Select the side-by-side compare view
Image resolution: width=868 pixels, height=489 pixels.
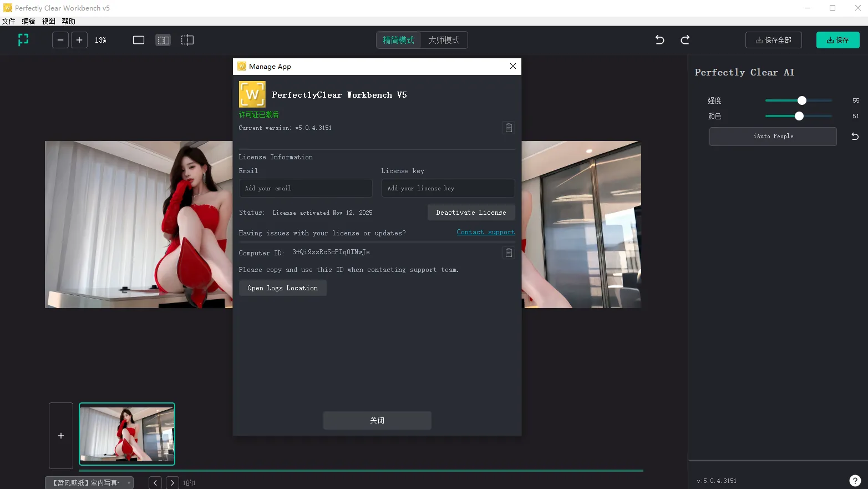(x=163, y=40)
